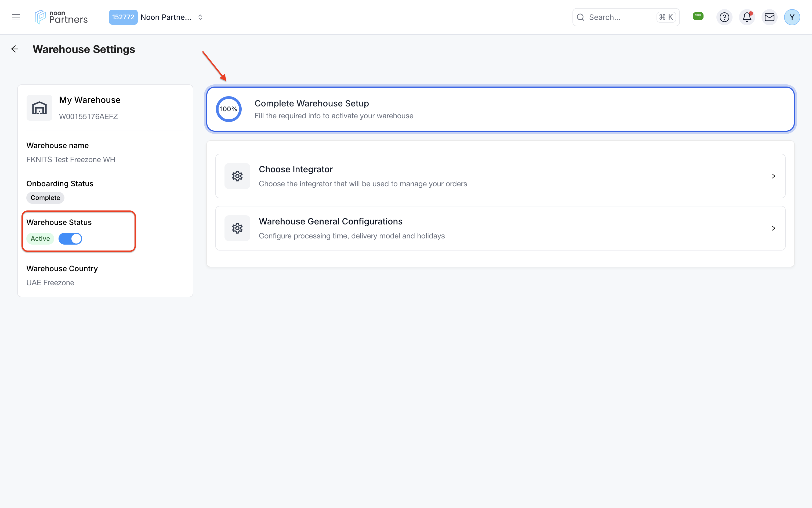Select FKNITS Test Freezone WH name
Viewport: 812px width, 508px height.
click(x=71, y=159)
